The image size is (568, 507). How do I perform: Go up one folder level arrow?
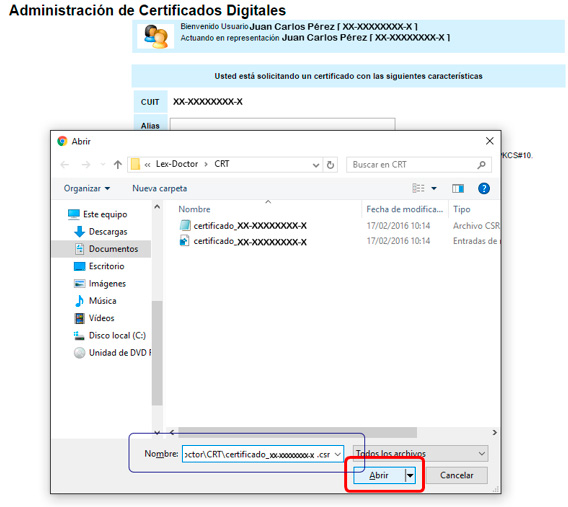pyautogui.click(x=117, y=165)
